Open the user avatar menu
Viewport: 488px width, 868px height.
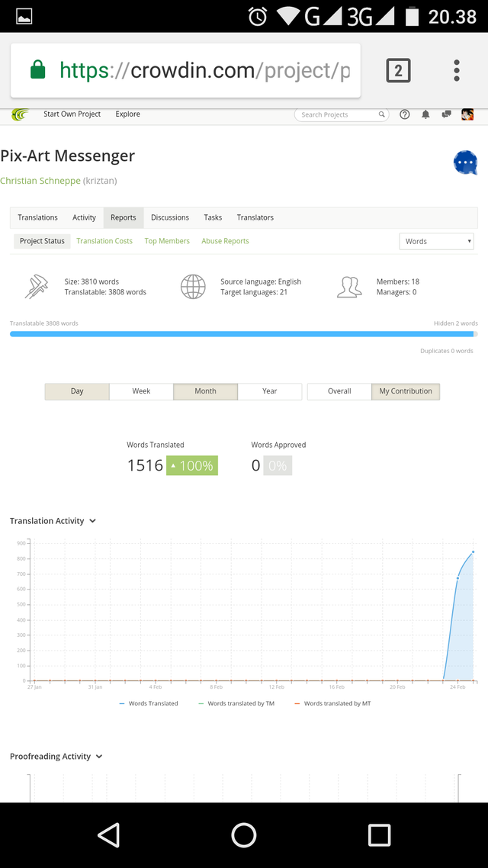(467, 114)
